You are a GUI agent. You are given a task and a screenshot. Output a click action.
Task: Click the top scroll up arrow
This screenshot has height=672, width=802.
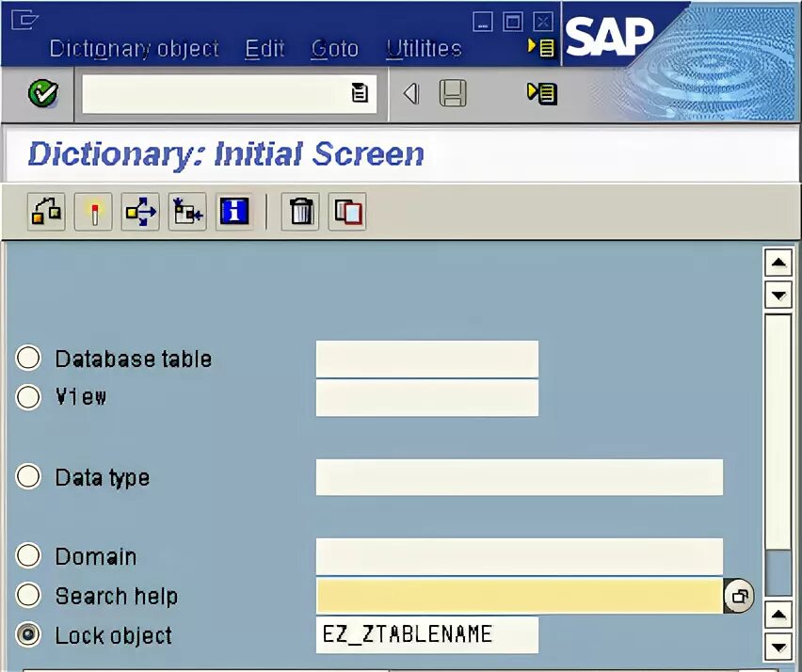tap(778, 264)
